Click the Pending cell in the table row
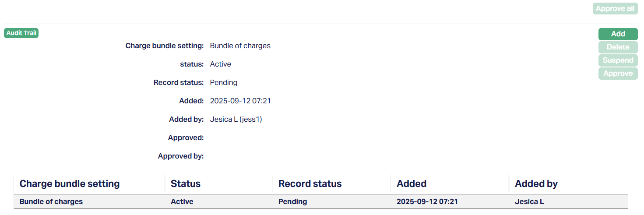The height and width of the screenshot is (215, 644). tap(293, 202)
